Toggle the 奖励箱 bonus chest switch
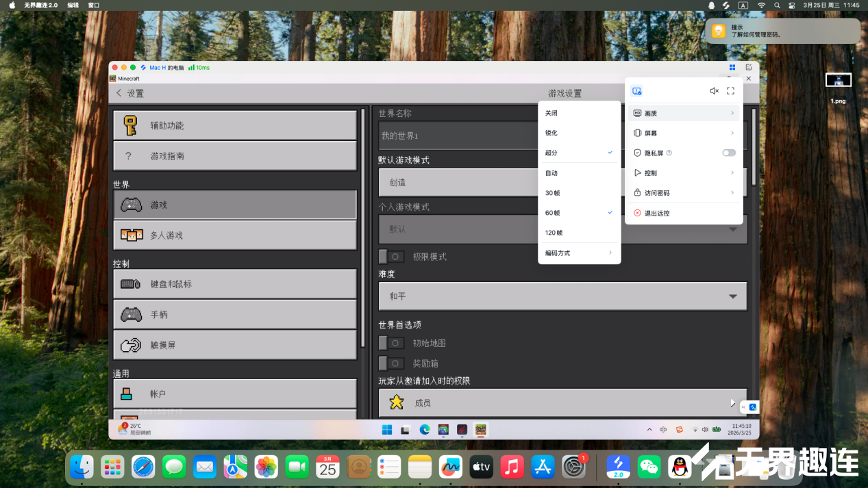868x488 pixels. [392, 363]
